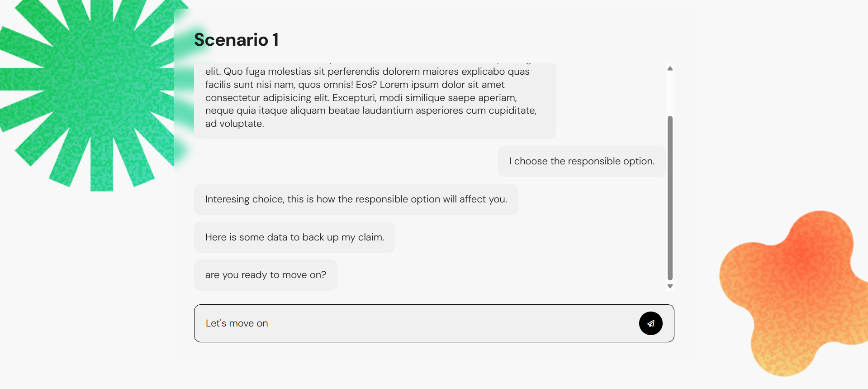Focus the "Let's move on" input field
The image size is (868, 389).
[416, 323]
